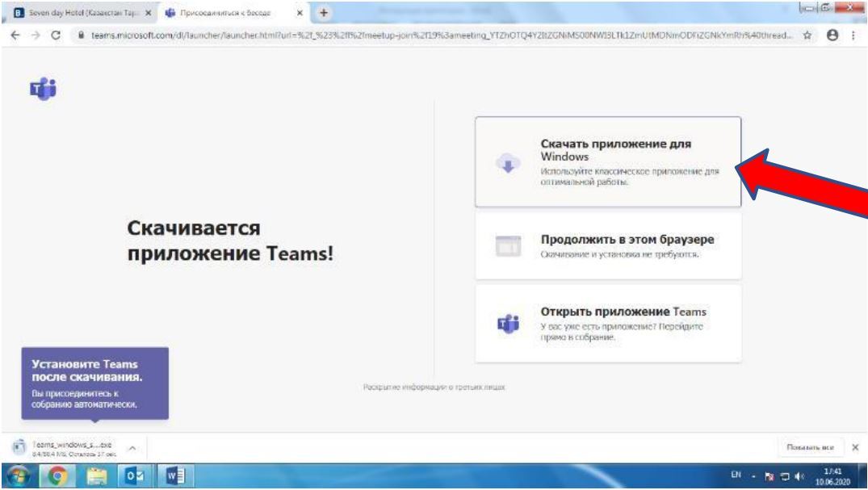This screenshot has height=490, width=868.
Task: Open File Explorer from the taskbar
Action: click(x=97, y=476)
